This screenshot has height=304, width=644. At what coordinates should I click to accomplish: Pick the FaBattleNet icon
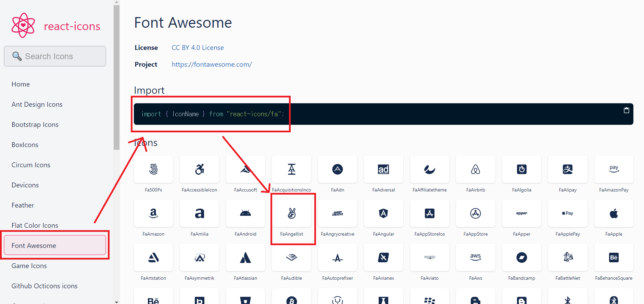568,257
